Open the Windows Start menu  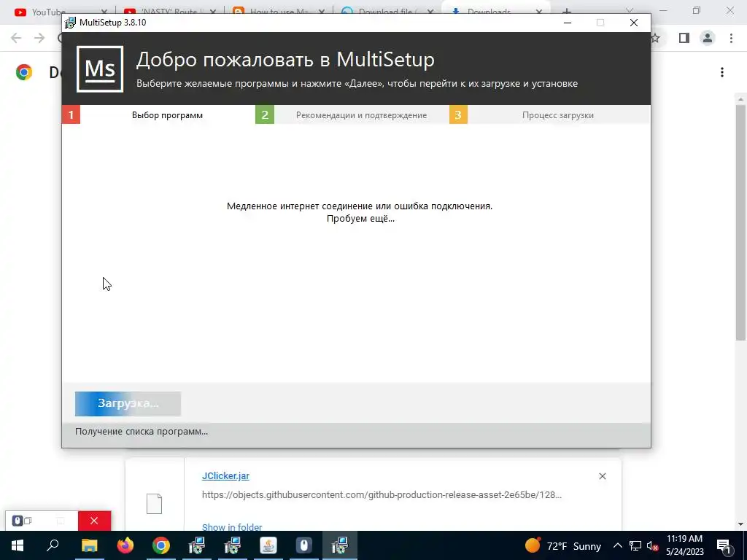click(x=18, y=545)
